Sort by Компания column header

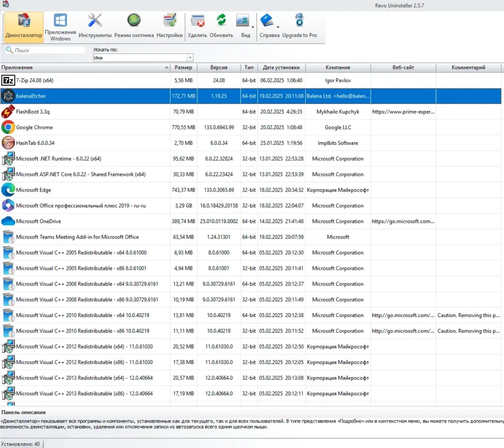tap(338, 67)
